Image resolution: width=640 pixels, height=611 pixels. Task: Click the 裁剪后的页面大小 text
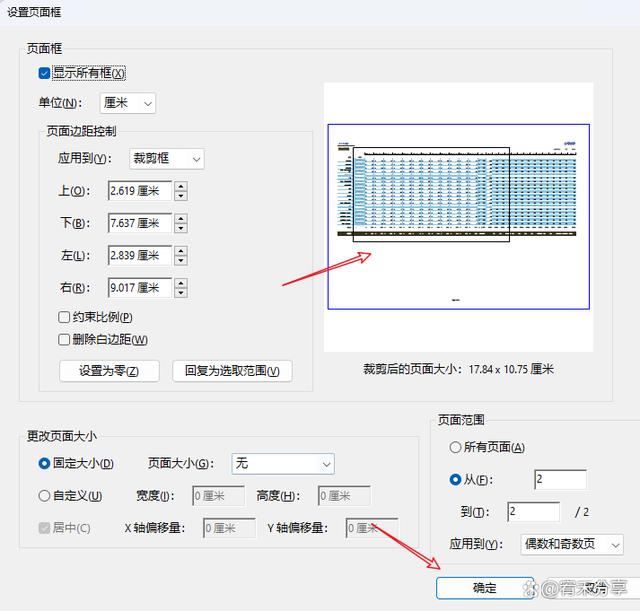coord(458,369)
